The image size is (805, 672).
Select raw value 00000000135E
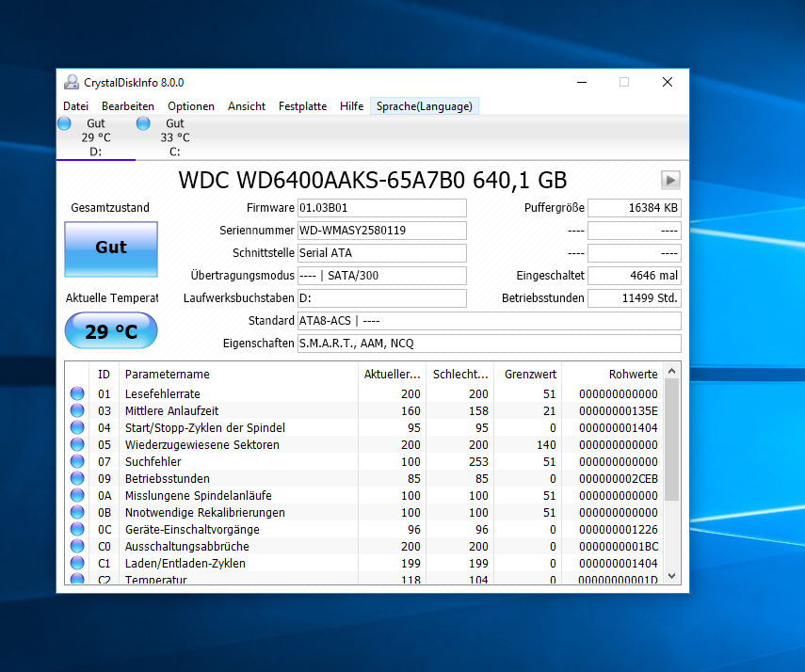pos(619,410)
